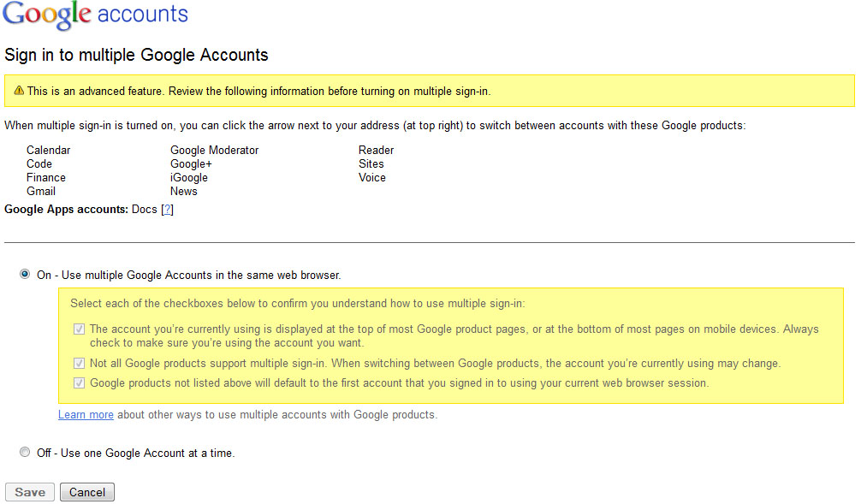The width and height of the screenshot is (867, 504).
Task: Click the 'Reader' product name
Action: coord(376,151)
